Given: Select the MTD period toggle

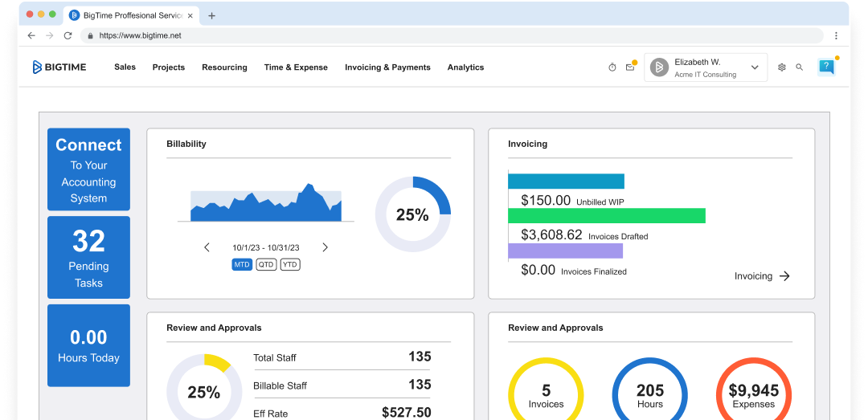Looking at the screenshot, I should [242, 264].
